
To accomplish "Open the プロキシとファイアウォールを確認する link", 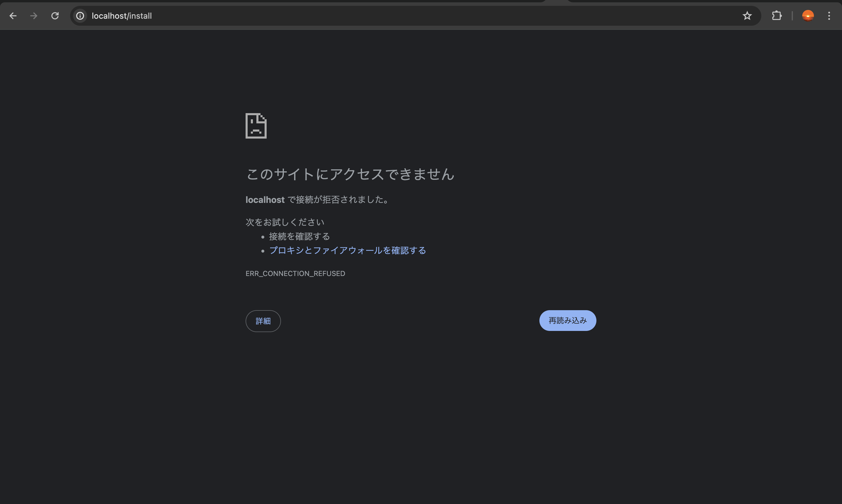I will [x=347, y=250].
